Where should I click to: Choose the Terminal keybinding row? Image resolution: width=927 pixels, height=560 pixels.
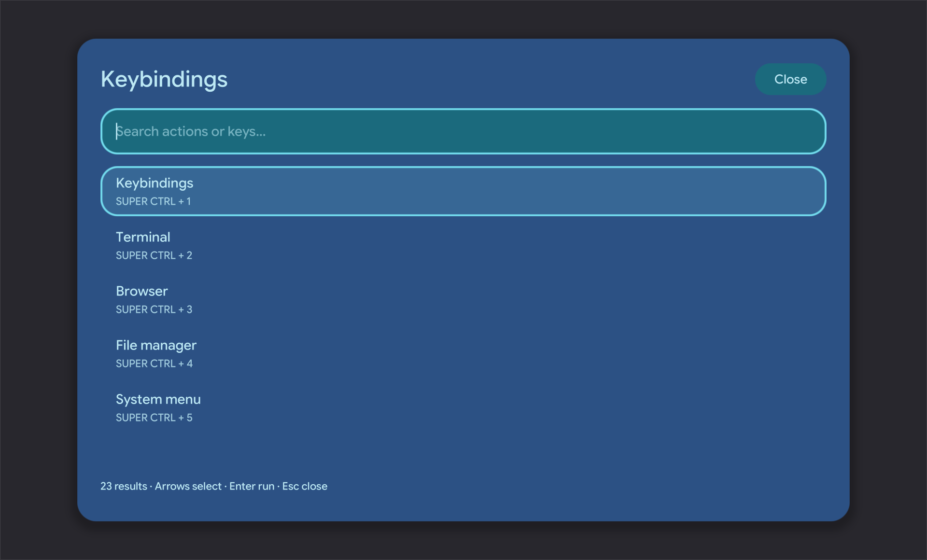pos(463,245)
